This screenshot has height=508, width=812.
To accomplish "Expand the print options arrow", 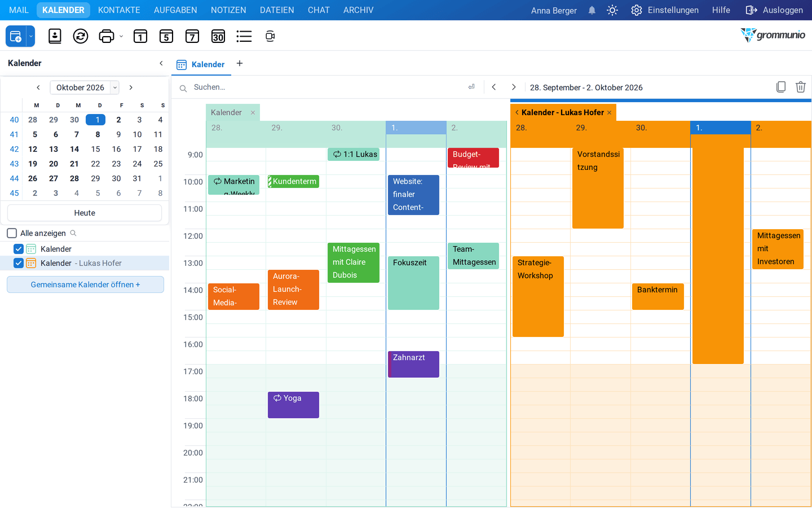I will tap(121, 37).
